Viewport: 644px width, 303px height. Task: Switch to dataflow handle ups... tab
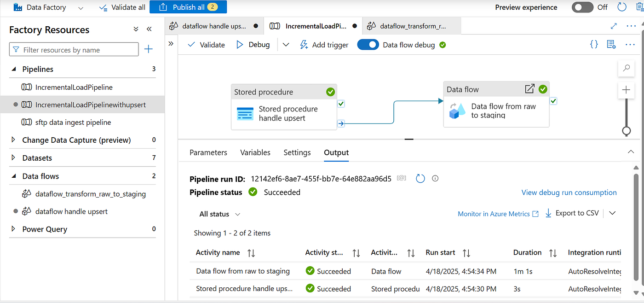point(214,26)
